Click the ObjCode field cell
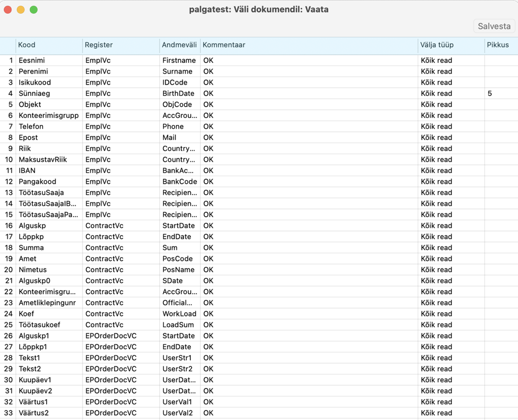Viewport: 518px width, 420px height. (180, 105)
